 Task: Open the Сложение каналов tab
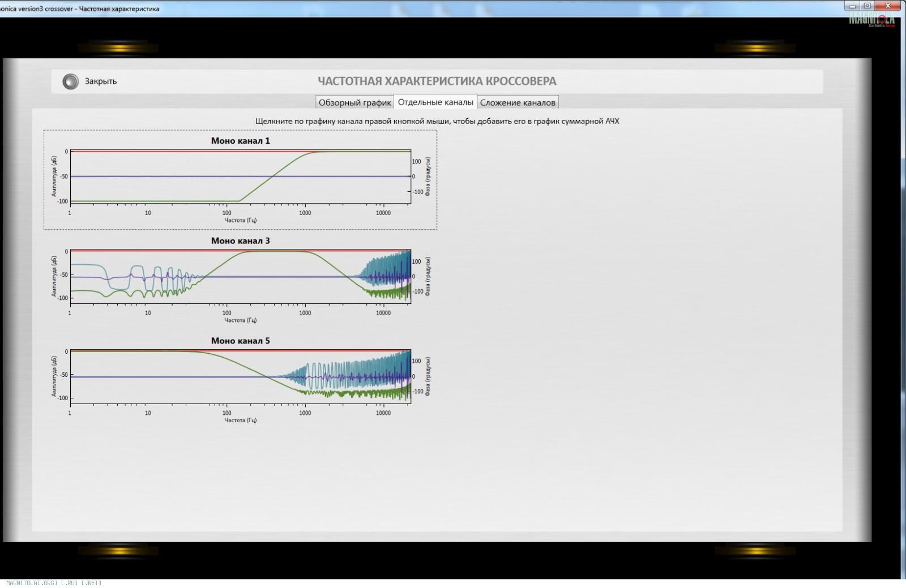(518, 102)
